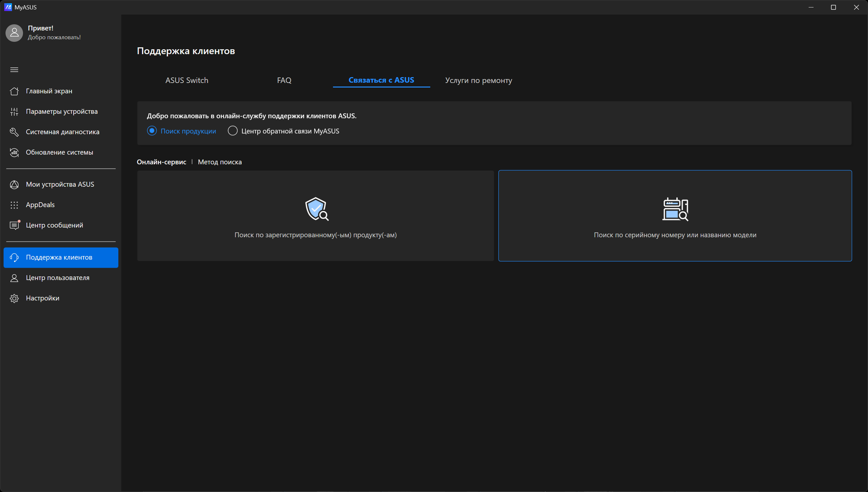Click the AppDeals grid icon
This screenshot has width=868, height=492.
click(x=14, y=205)
